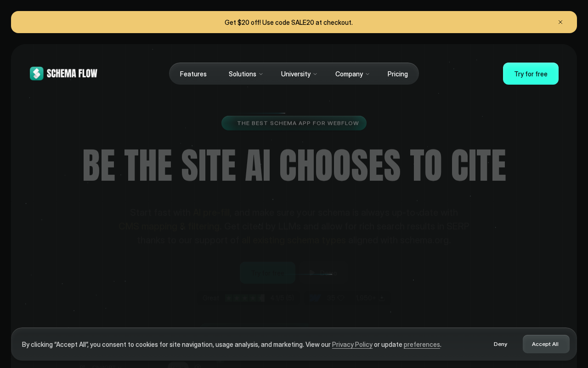Screen dimensions: 588x368
Task: Open the cookie preferences link
Action: pos(422,345)
